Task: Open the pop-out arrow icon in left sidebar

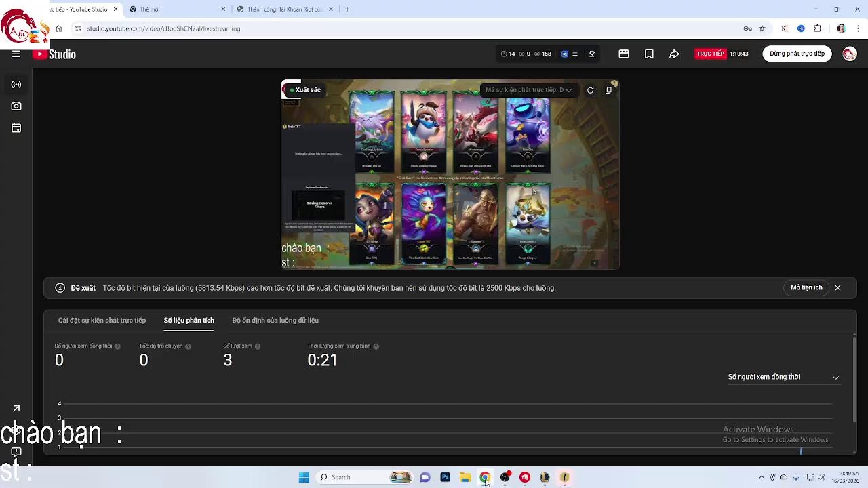Action: click(x=16, y=409)
